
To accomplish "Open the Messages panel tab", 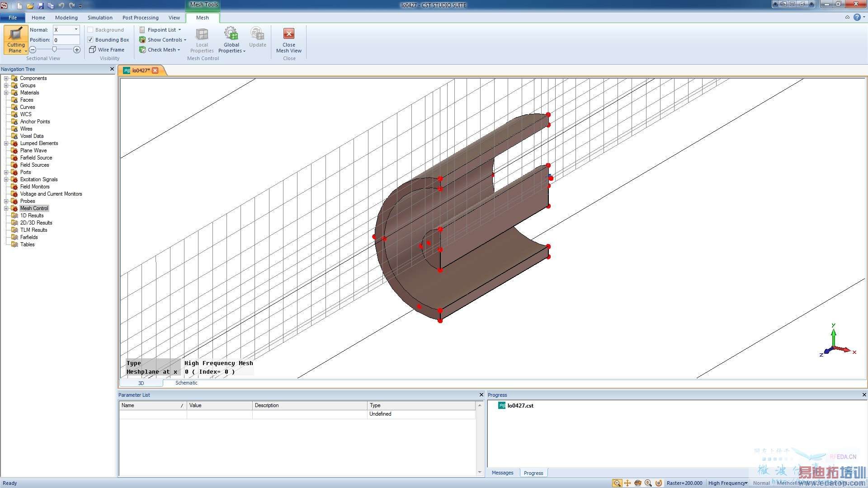I will pos(502,473).
